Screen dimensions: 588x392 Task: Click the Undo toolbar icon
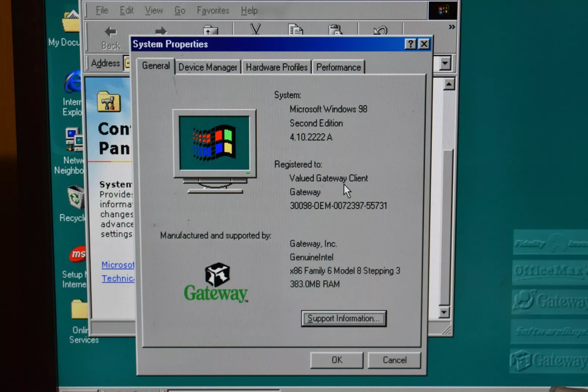380,30
